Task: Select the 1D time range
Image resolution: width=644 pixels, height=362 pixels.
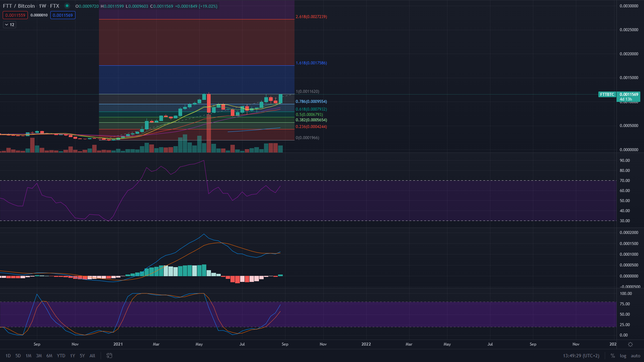Action: (8, 356)
